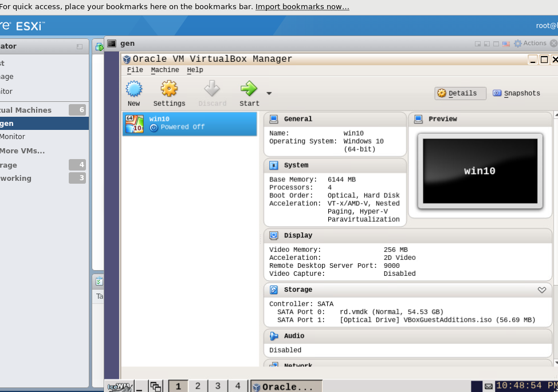
Task: Switch to workspace 3
Action: [218, 386]
